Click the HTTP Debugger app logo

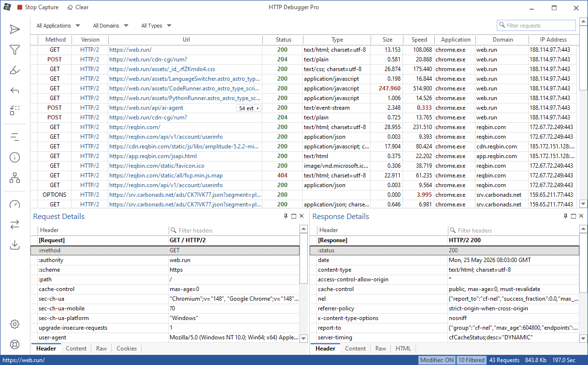[7, 7]
